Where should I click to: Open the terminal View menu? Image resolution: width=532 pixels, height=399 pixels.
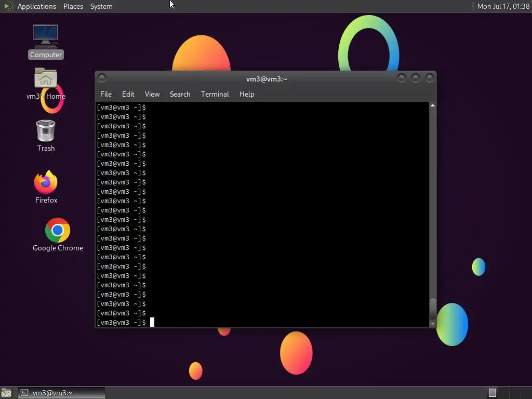(152, 95)
